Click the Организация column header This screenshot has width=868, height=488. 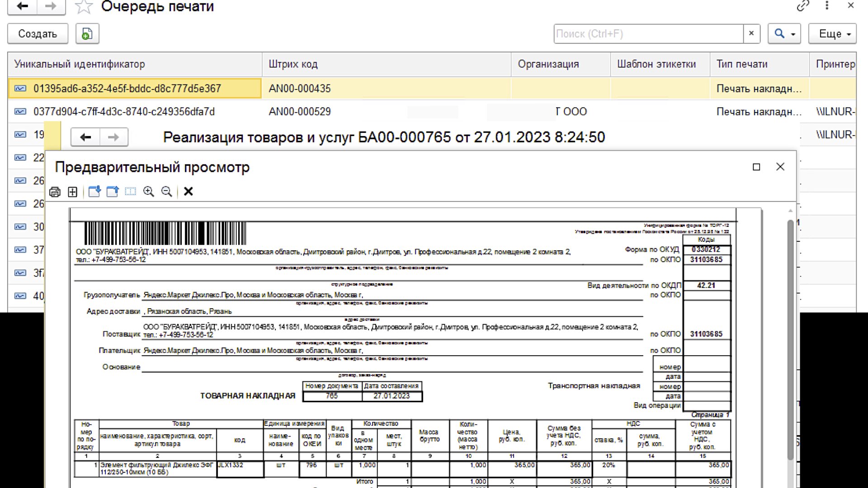click(x=561, y=64)
